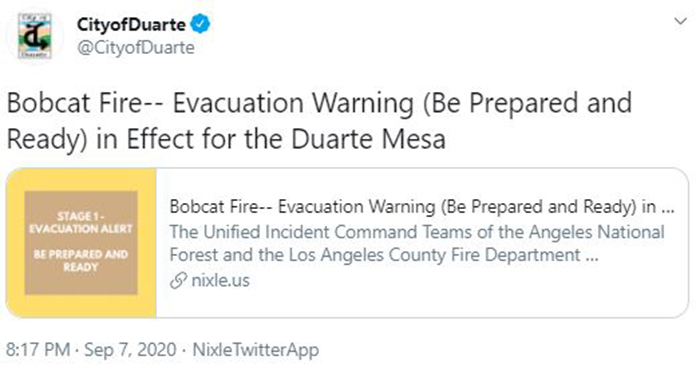Open the nixle.us domain link
Viewport: 700px width, 376px height.
point(221,280)
